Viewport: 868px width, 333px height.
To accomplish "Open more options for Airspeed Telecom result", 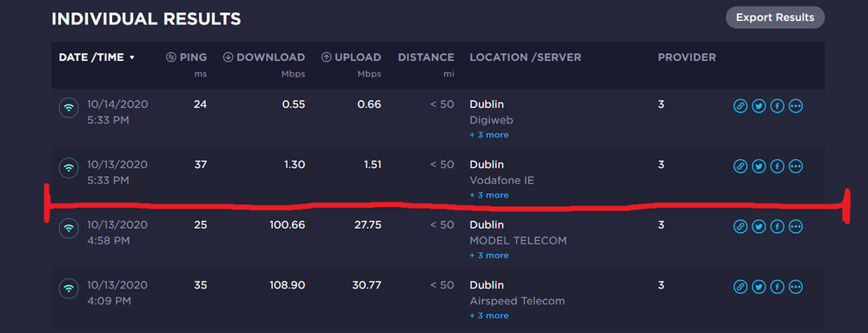I will pos(796,287).
